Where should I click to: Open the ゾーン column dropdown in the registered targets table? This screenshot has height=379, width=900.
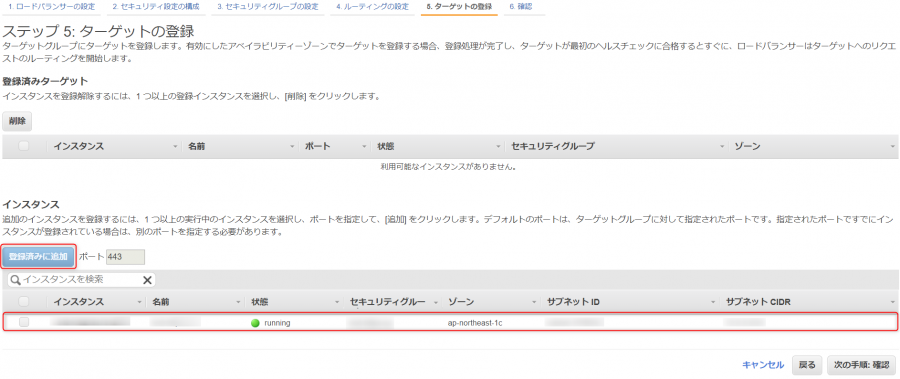tap(893, 147)
